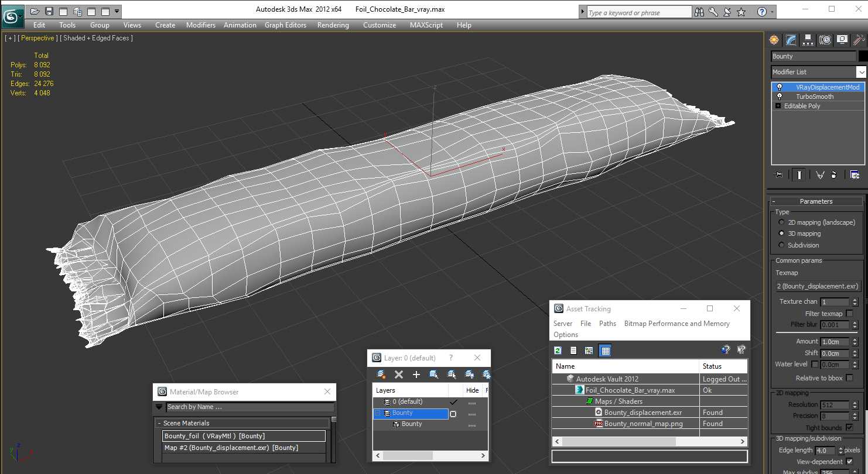The image size is (868, 474).
Task: Collapse the Bounty layer tree node
Action: click(x=377, y=413)
